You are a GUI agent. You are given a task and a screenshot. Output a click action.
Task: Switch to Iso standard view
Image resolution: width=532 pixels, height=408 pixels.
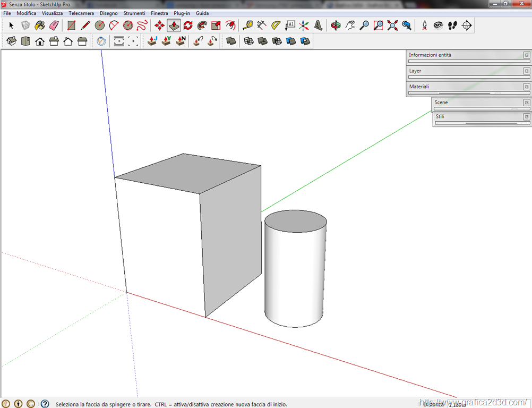11,41
